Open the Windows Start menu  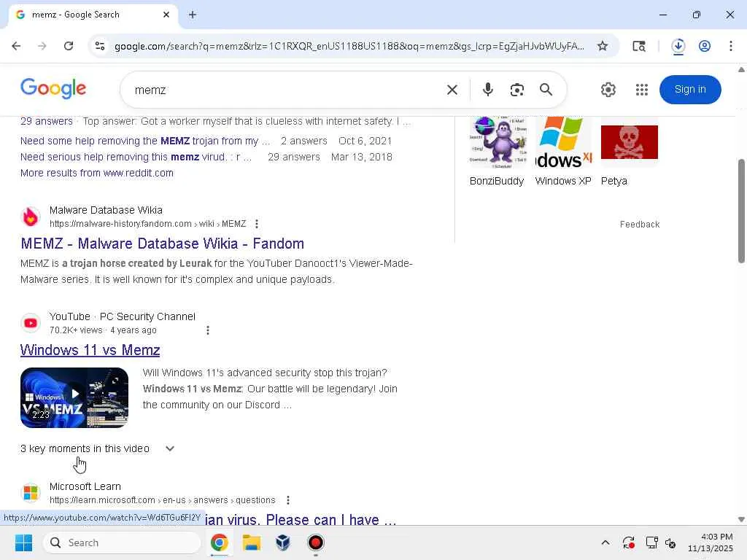23,542
